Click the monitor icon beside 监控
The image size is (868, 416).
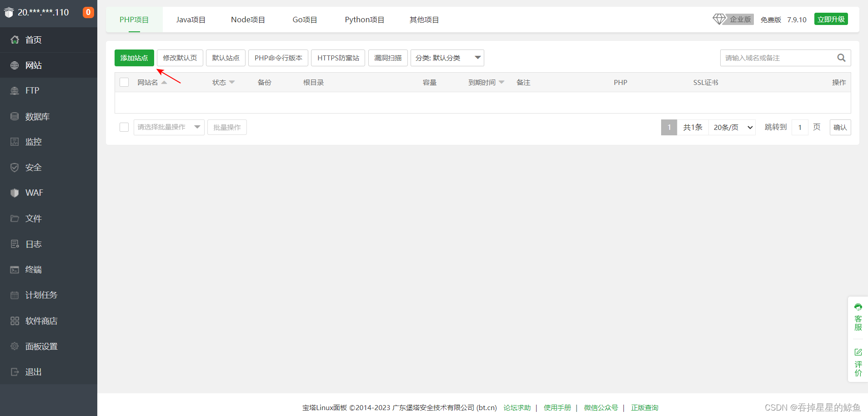tap(15, 142)
